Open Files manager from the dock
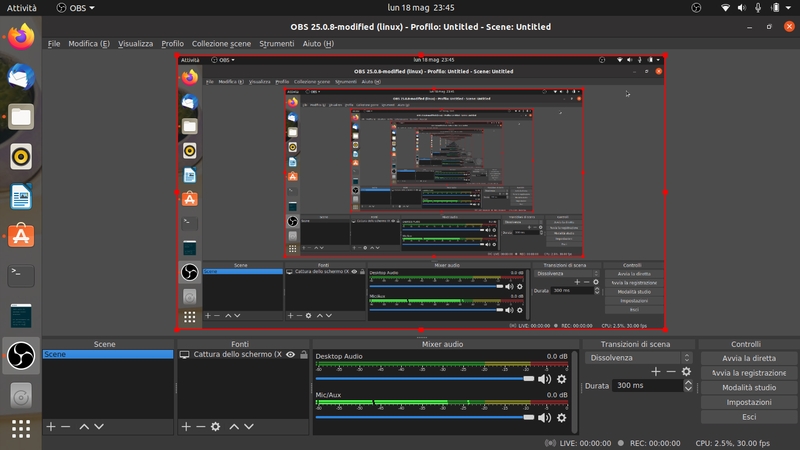800x450 pixels. 21,117
